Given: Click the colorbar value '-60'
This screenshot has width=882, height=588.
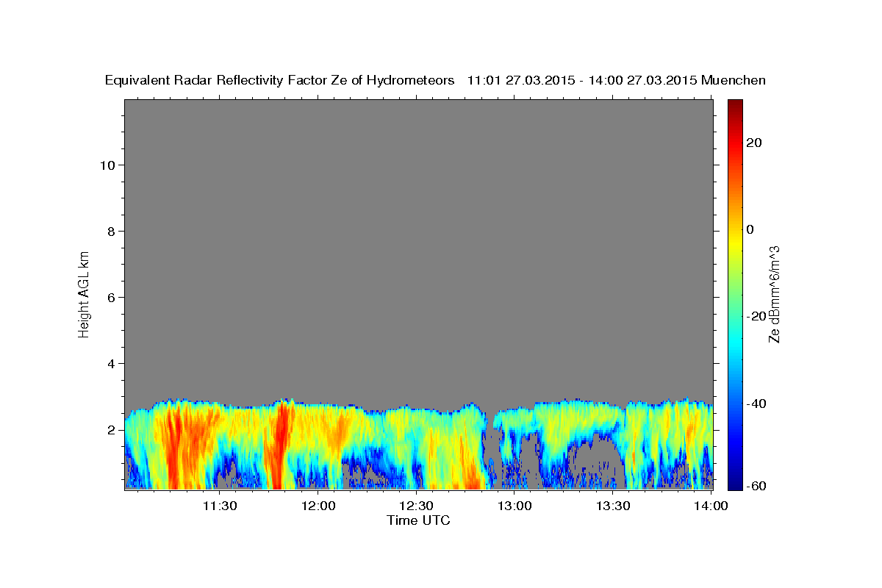Looking at the screenshot, I should tap(756, 486).
